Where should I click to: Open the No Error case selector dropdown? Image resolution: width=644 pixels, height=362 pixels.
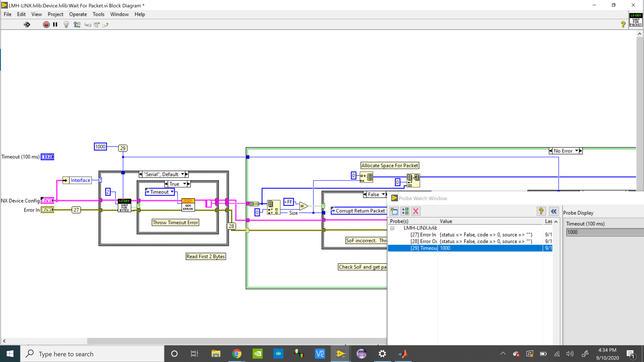576,151
